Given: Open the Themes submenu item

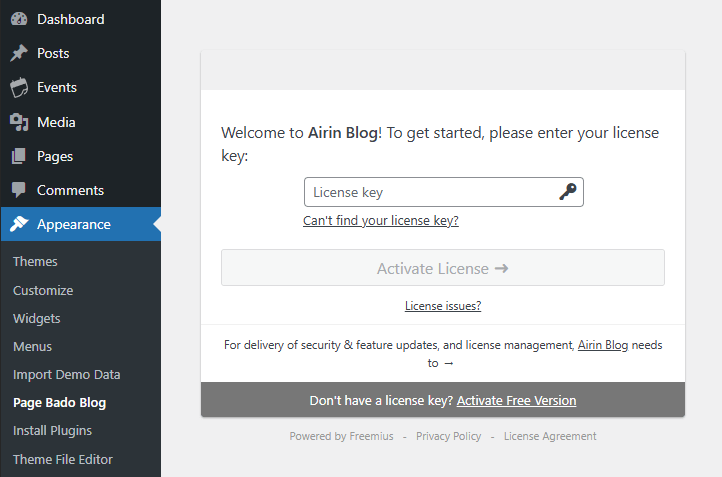Looking at the screenshot, I should pyautogui.click(x=35, y=262).
